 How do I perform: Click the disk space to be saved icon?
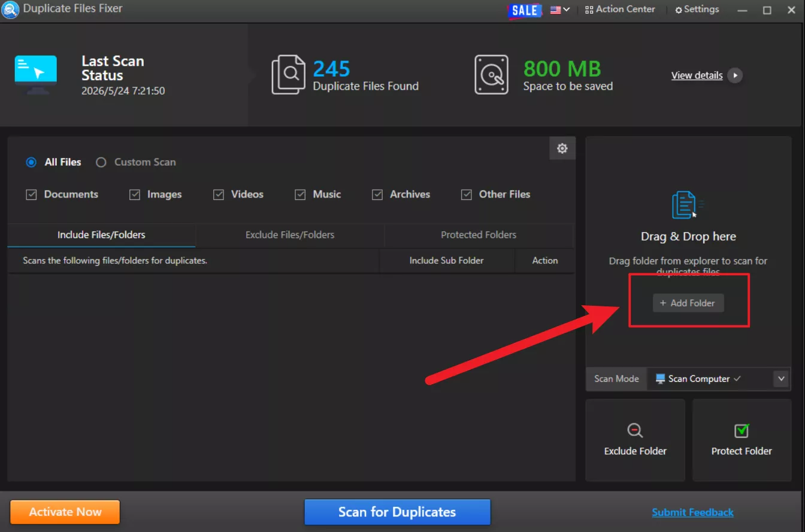point(491,75)
